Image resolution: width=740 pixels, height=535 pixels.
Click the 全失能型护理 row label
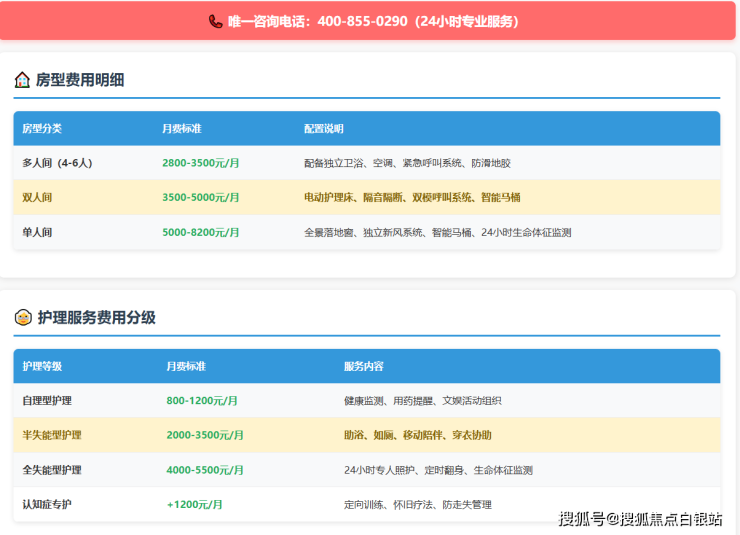point(52,470)
